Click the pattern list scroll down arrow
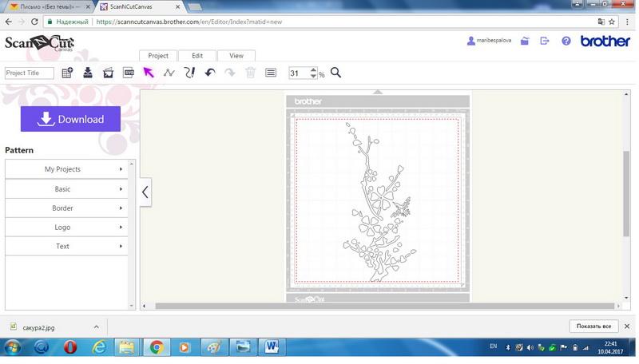Image resolution: width=639 pixels, height=364 pixels. [131, 306]
